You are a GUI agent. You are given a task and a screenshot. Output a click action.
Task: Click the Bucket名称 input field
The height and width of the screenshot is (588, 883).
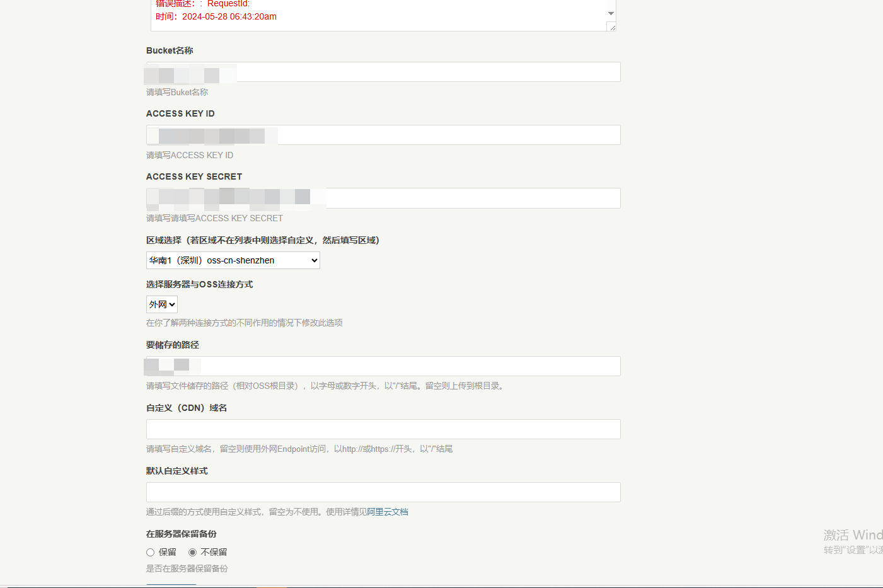click(383, 72)
